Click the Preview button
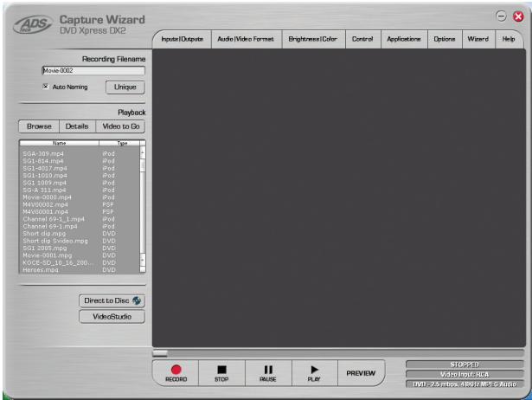This screenshot has width=532, height=400. 361,373
